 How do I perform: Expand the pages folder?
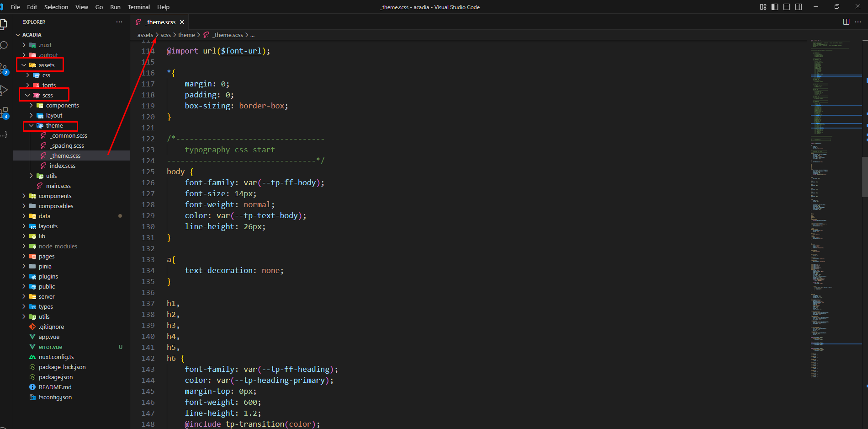pyautogui.click(x=72, y=256)
